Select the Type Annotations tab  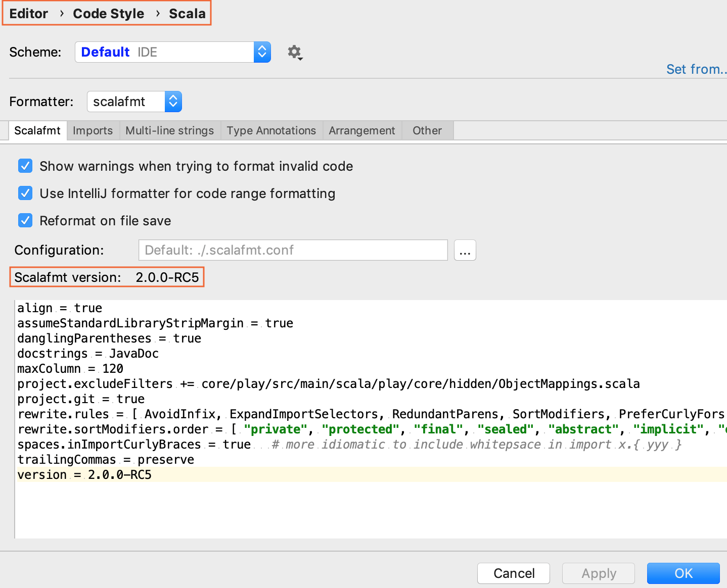click(271, 130)
